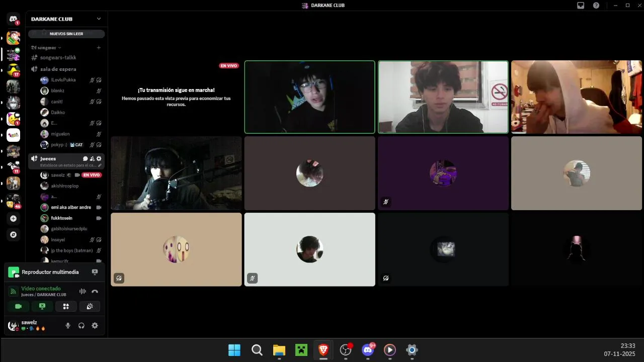This screenshot has width=644, height=362.
Task: Open invite people icon on Jueces channel
Action: [92, 159]
